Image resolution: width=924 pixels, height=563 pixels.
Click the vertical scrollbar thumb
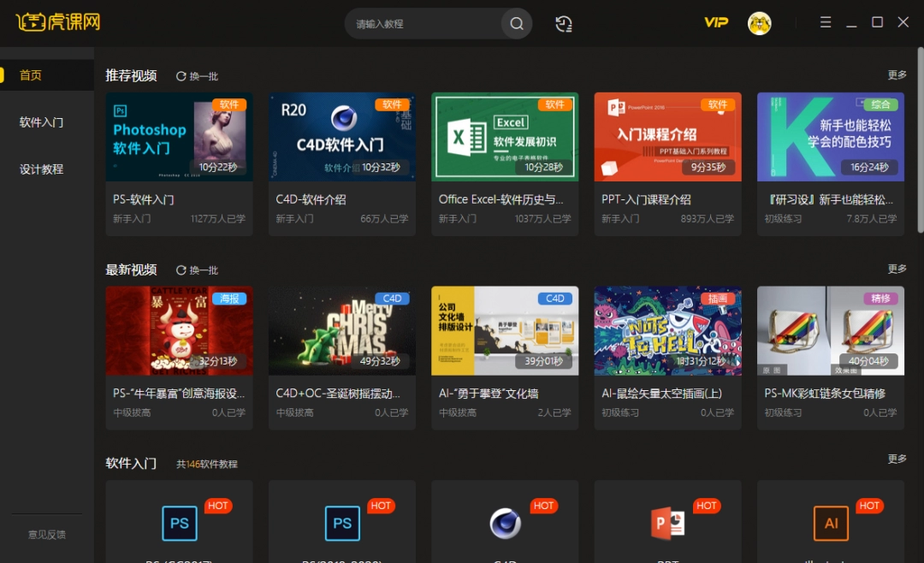[921, 140]
